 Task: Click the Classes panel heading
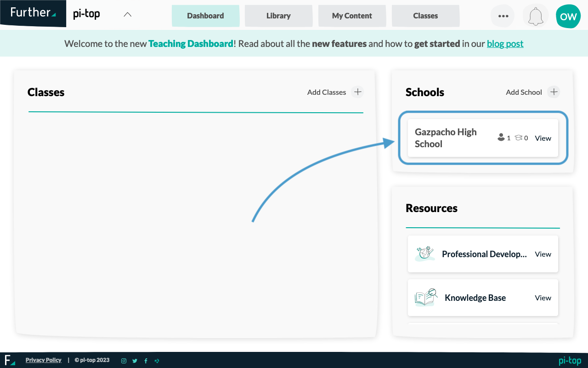[x=46, y=92]
